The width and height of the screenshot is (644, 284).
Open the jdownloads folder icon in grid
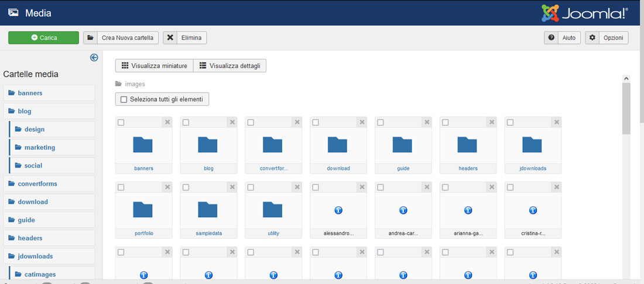[x=532, y=145]
